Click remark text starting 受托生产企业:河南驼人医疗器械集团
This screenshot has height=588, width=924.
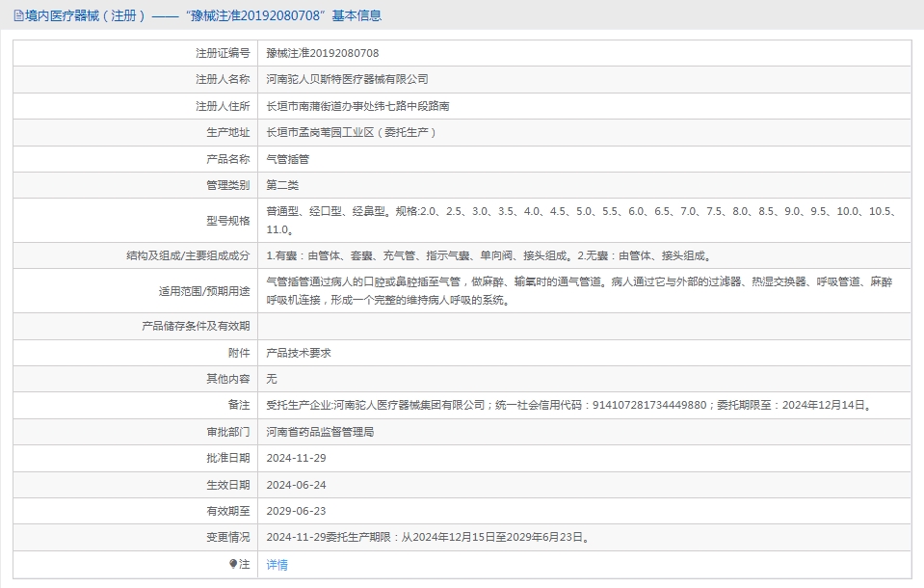coord(570,405)
